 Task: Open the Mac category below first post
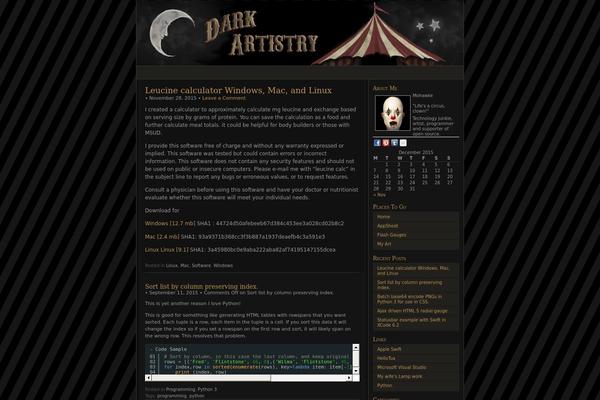[x=184, y=265]
